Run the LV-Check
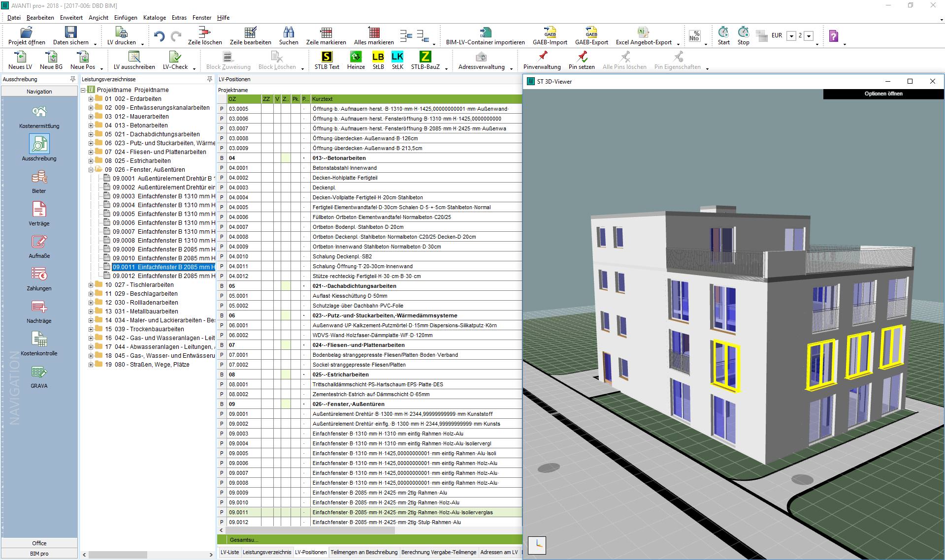This screenshot has width=945, height=560. click(175, 61)
